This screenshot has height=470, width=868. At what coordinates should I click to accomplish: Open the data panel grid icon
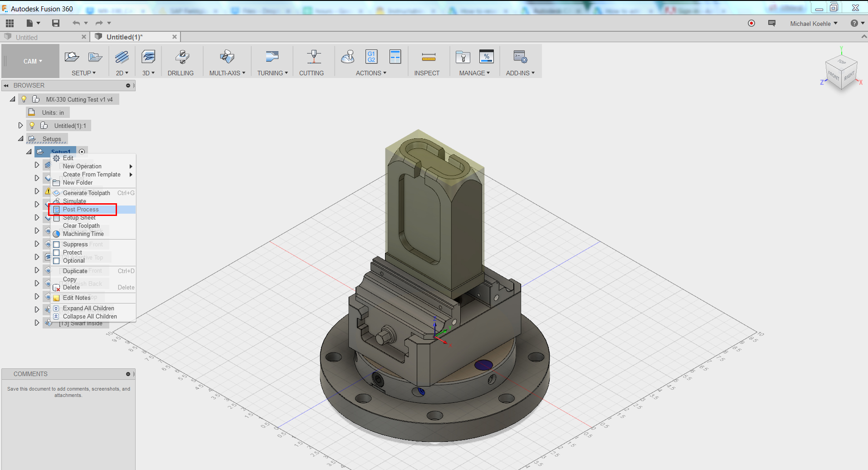coord(10,23)
